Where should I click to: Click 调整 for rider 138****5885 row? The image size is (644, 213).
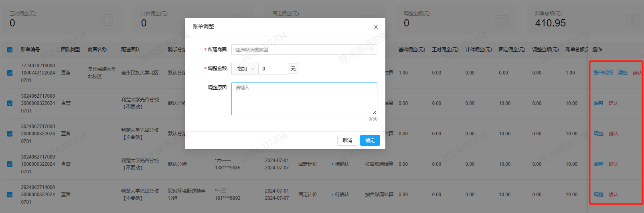pos(599,164)
